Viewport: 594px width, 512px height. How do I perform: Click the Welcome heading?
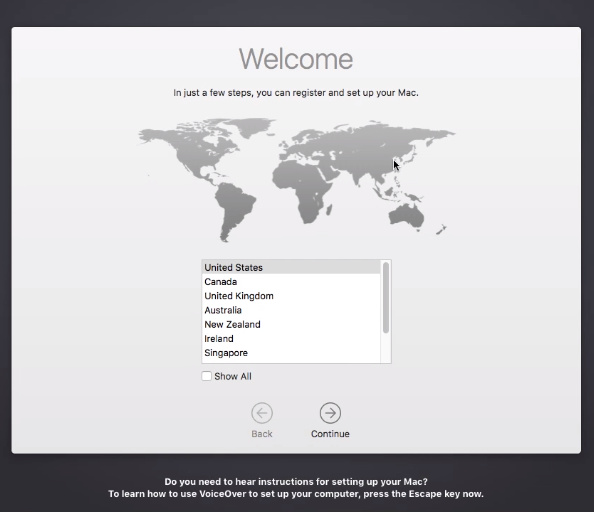(x=296, y=59)
